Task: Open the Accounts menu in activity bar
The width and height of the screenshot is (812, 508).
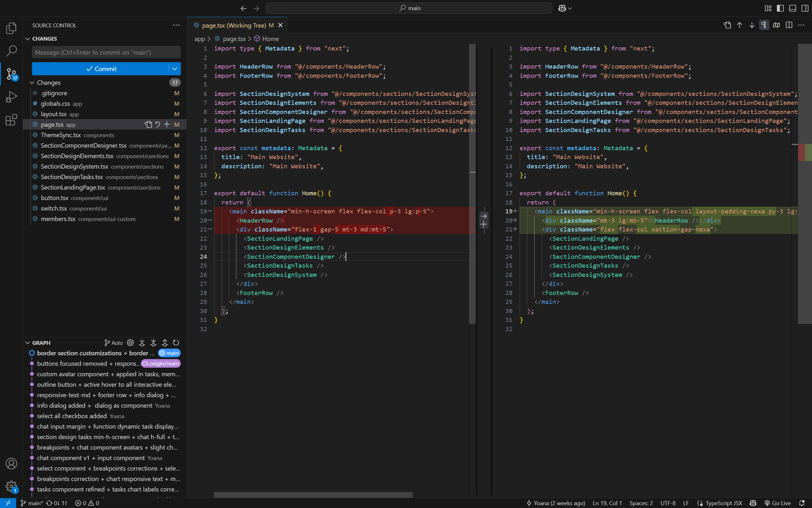Action: tap(11, 464)
